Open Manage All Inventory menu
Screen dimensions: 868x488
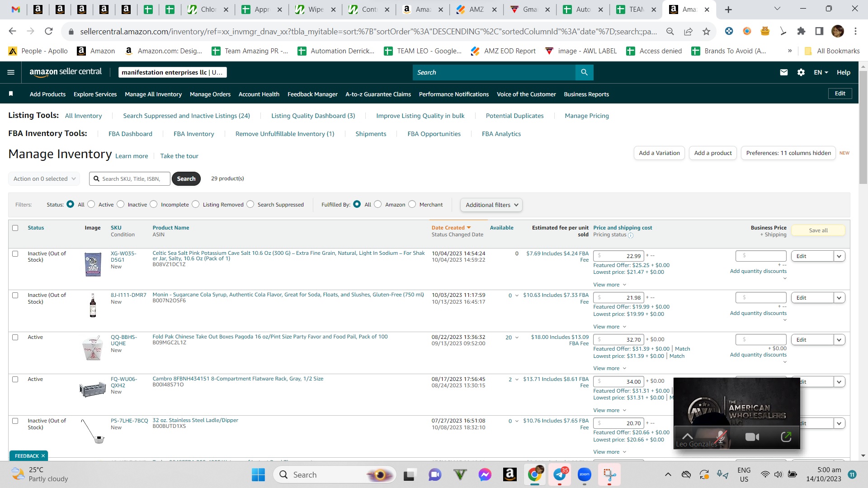point(153,94)
